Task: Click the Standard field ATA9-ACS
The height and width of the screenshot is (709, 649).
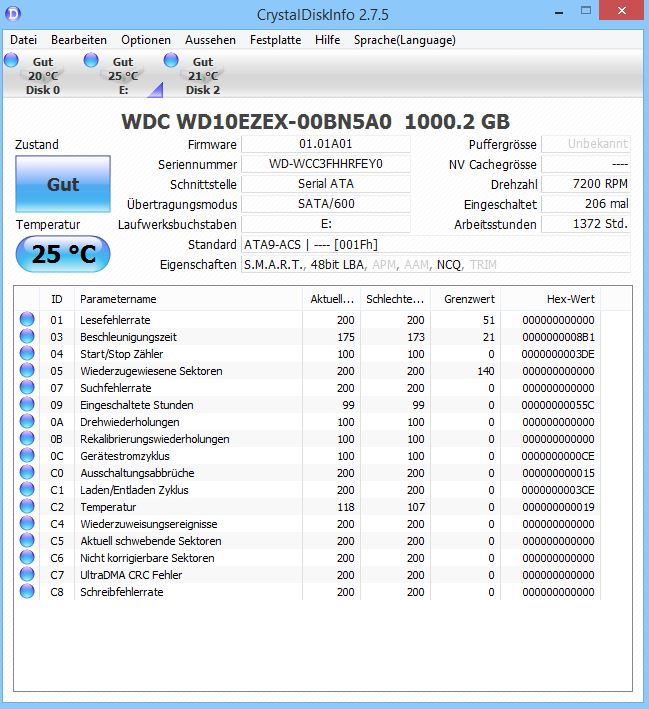Action: pos(436,245)
